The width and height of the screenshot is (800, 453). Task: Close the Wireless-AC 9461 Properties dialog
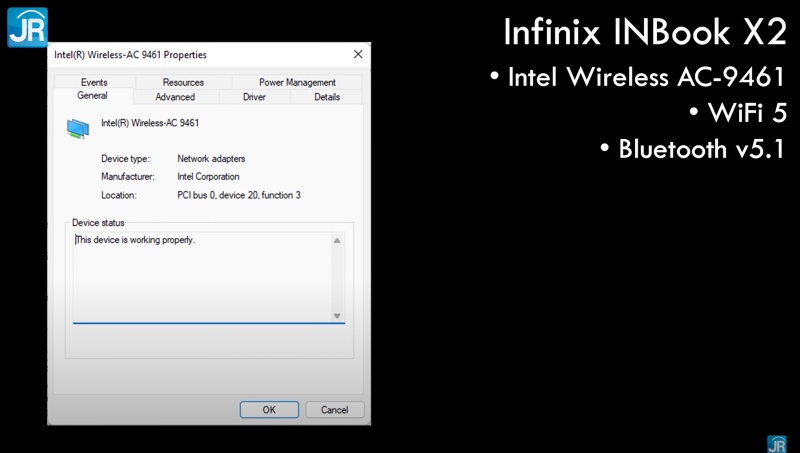(358, 55)
